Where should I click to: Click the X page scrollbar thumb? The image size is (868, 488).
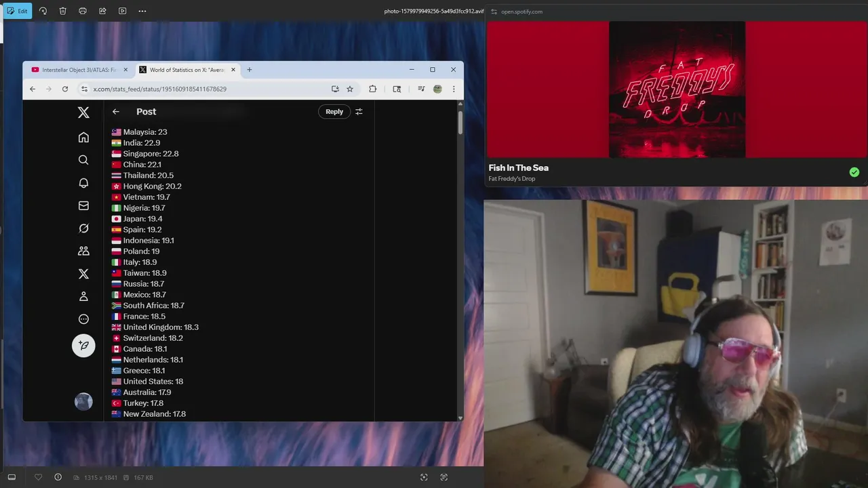(x=460, y=122)
